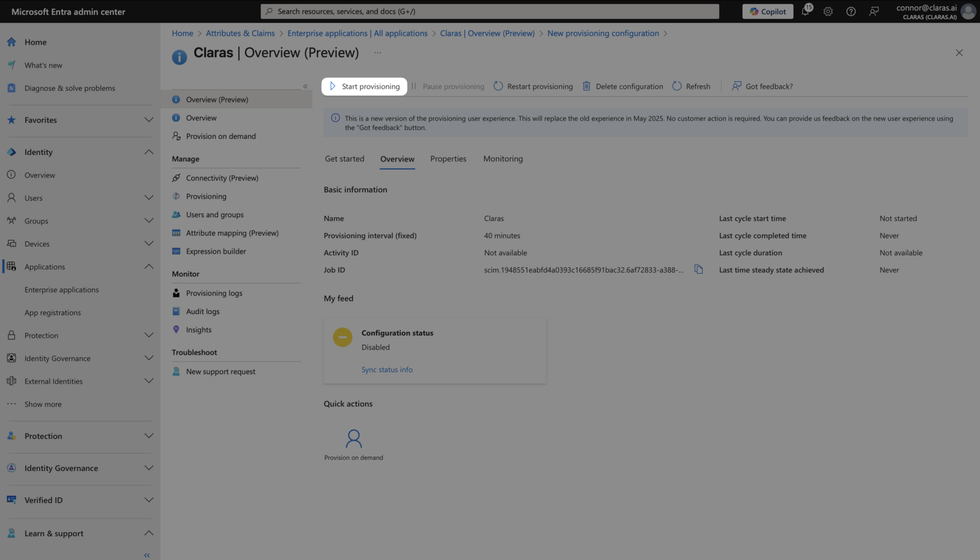Open the Sync status info link
This screenshot has height=560, width=980.
(387, 370)
